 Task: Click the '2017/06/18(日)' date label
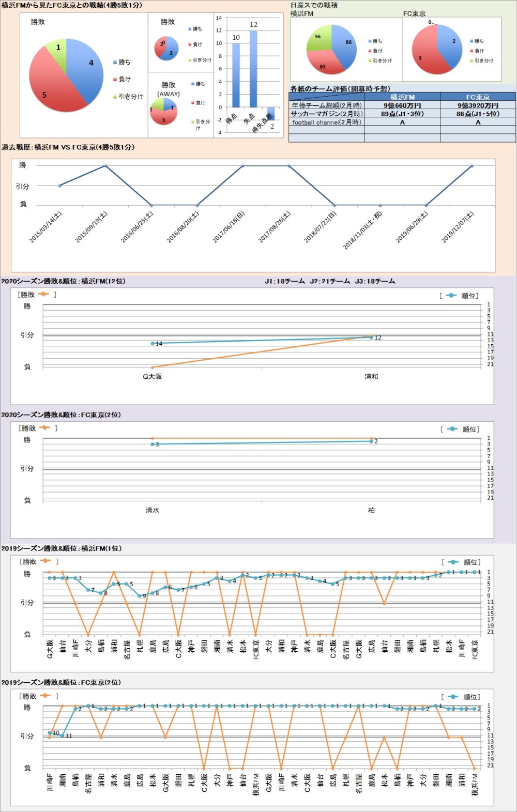point(229,227)
